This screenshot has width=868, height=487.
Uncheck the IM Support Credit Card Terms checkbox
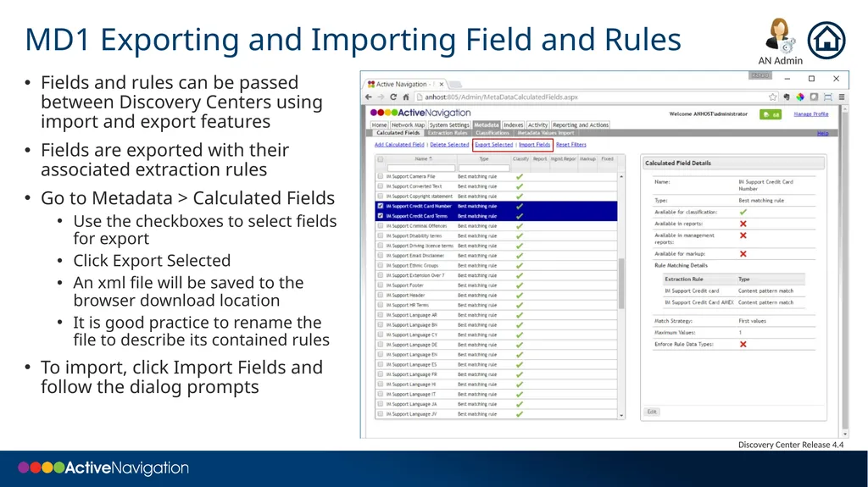(x=381, y=216)
